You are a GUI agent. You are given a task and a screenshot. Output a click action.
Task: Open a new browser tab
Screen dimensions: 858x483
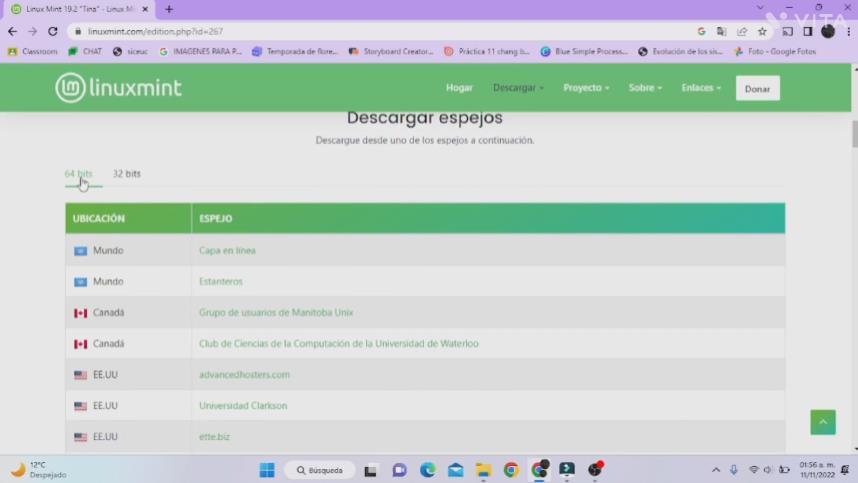pos(169,9)
